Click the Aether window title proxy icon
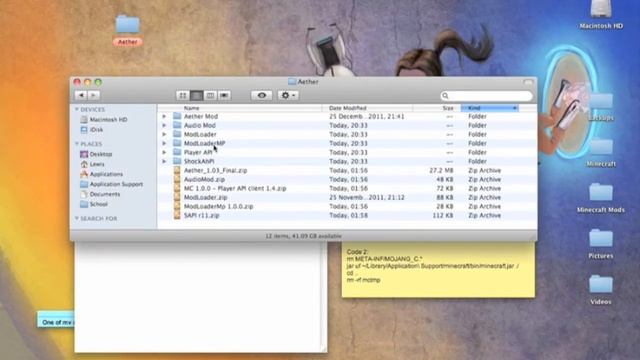This screenshot has height=360, width=640. coord(292,82)
